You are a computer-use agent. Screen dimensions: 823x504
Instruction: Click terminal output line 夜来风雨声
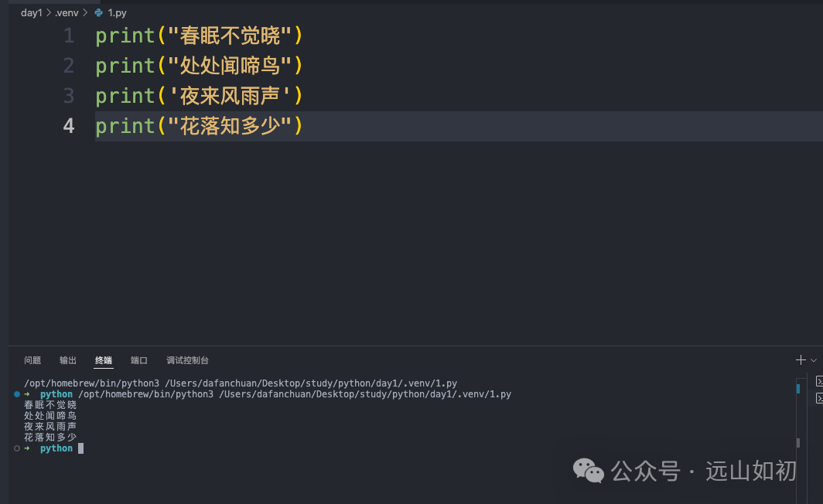click(x=50, y=427)
